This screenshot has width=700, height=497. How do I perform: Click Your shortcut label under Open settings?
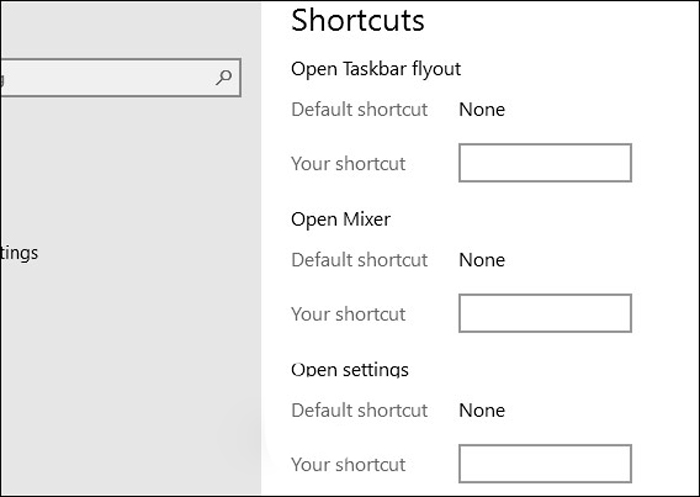coord(348,464)
